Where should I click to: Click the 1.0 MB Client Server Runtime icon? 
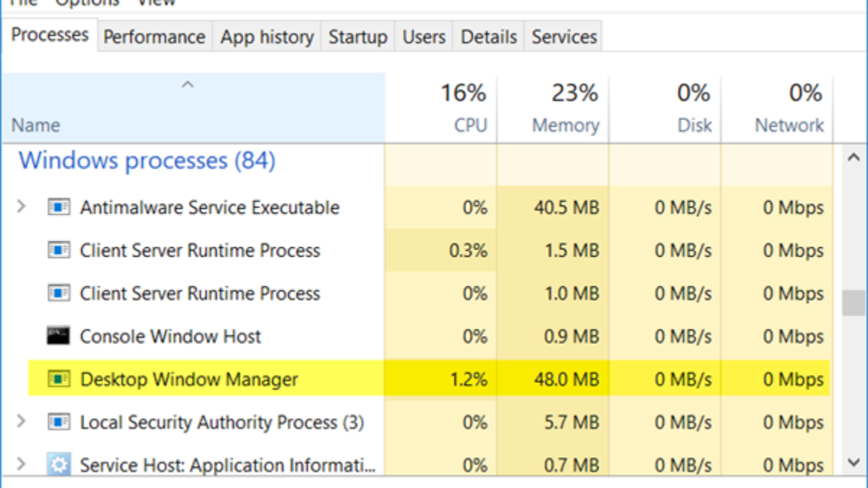tap(59, 294)
